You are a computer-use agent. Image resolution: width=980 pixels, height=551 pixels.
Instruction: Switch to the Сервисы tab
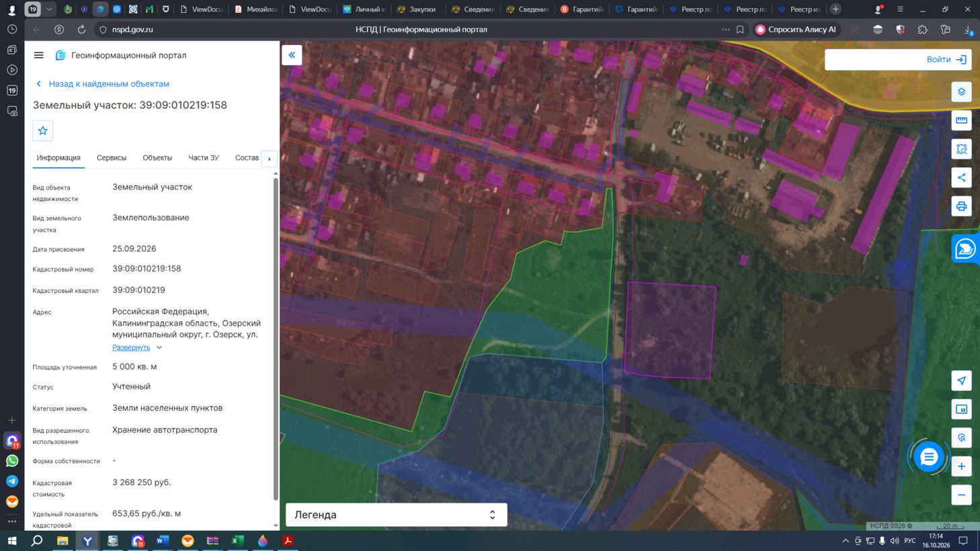(112, 158)
